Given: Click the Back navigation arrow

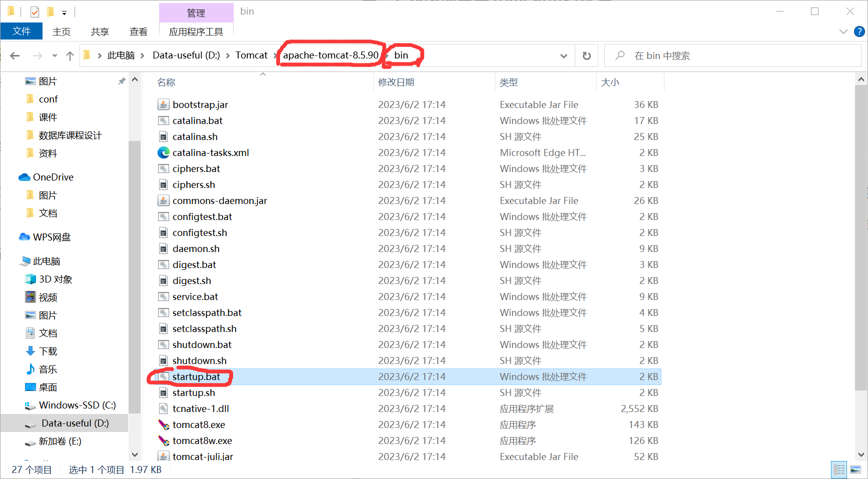Looking at the screenshot, I should [15, 55].
